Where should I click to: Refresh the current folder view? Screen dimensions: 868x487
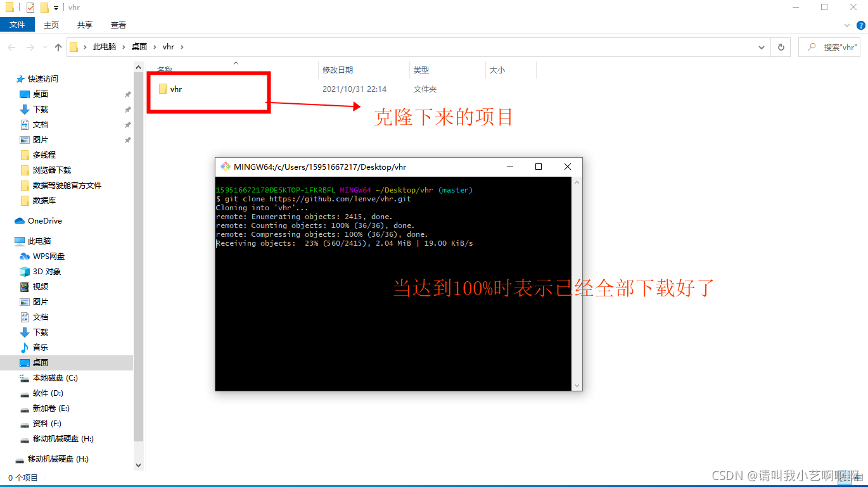(781, 47)
